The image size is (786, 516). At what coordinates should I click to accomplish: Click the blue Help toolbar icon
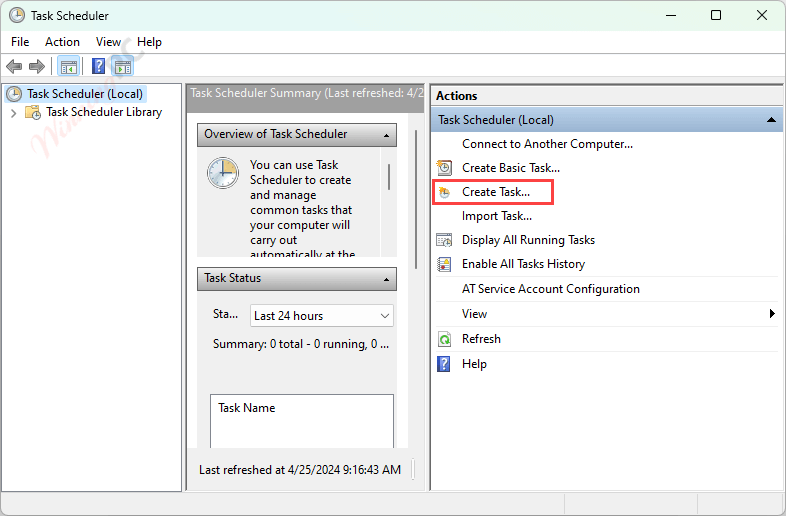pyautogui.click(x=98, y=66)
